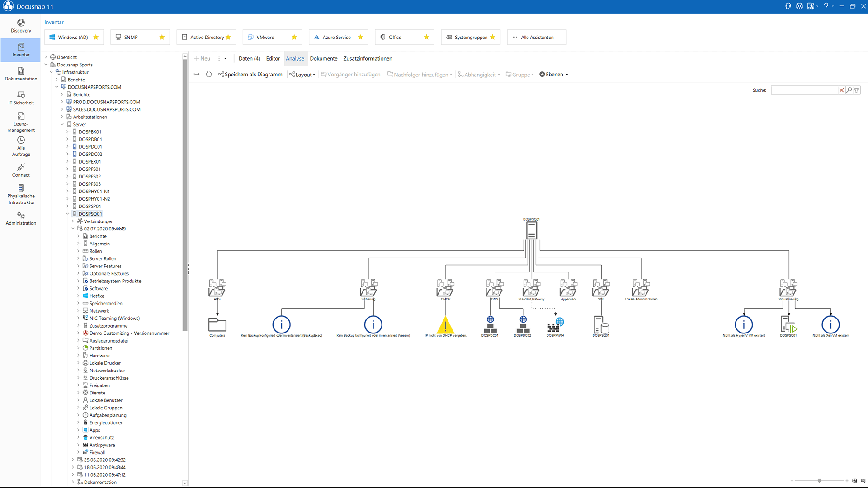The image size is (868, 488).
Task: Toggle favorite star on SNMP wizard
Action: [x=162, y=38]
